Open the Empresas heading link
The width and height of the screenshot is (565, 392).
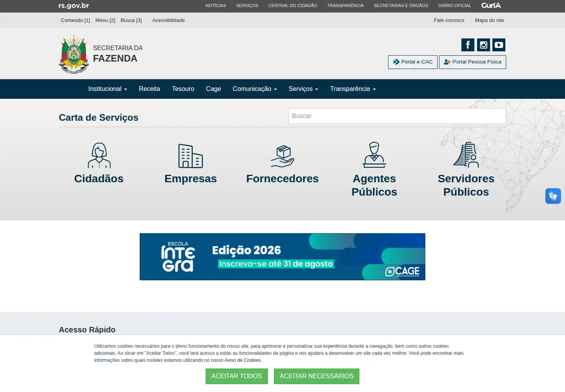click(191, 179)
